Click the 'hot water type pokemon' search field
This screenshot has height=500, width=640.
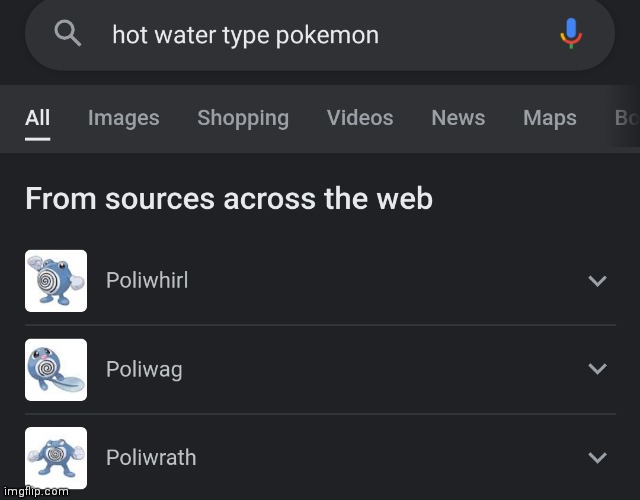pos(300,35)
